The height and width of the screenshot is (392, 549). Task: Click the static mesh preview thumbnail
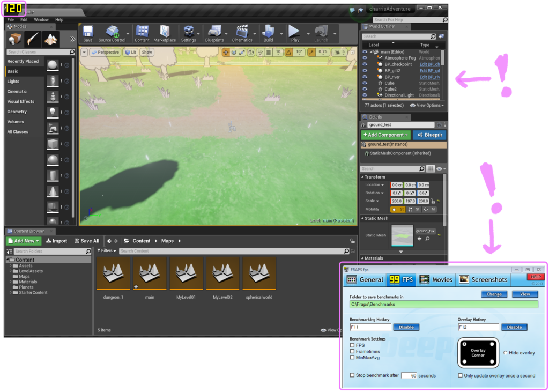402,235
